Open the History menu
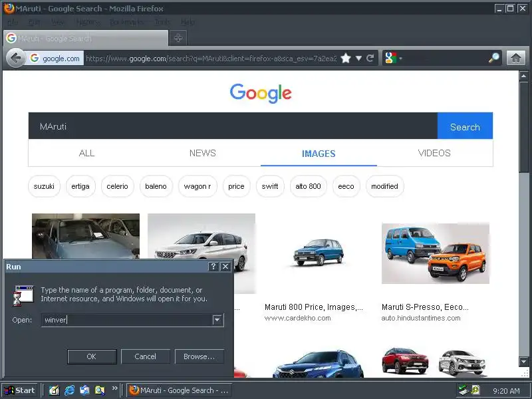Viewport: 532px width, 399px height. (x=88, y=22)
